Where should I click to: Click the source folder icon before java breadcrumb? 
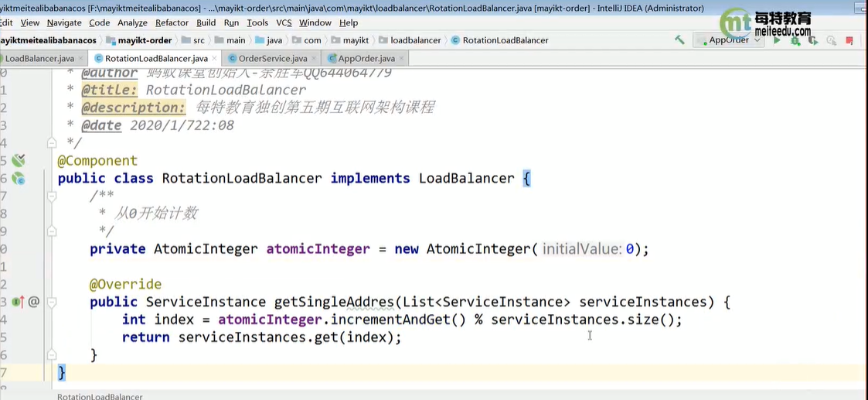coord(260,40)
